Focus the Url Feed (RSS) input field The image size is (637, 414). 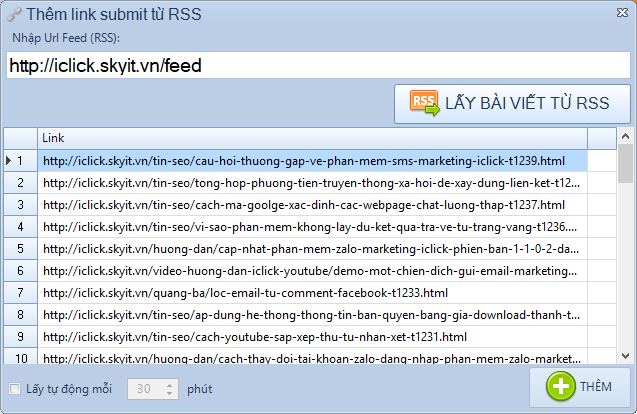pyautogui.click(x=318, y=65)
